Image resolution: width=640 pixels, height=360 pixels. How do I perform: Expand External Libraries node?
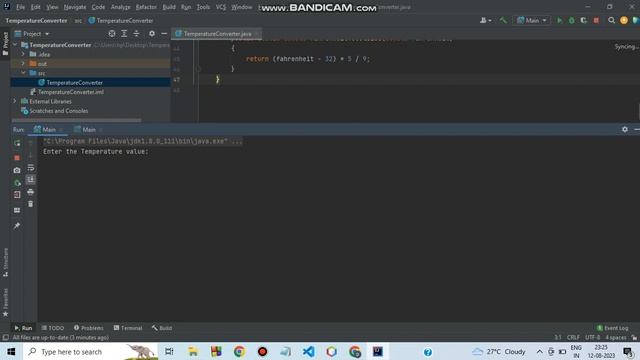point(15,101)
